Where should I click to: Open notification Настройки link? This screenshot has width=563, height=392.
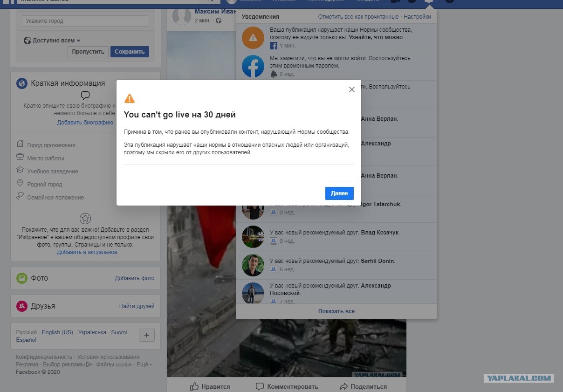click(x=417, y=17)
